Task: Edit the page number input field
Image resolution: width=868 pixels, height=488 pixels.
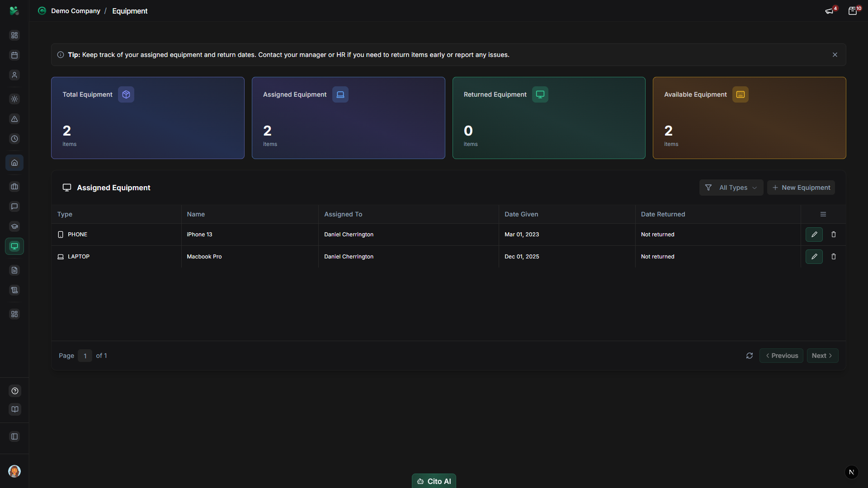Action: [x=85, y=356]
